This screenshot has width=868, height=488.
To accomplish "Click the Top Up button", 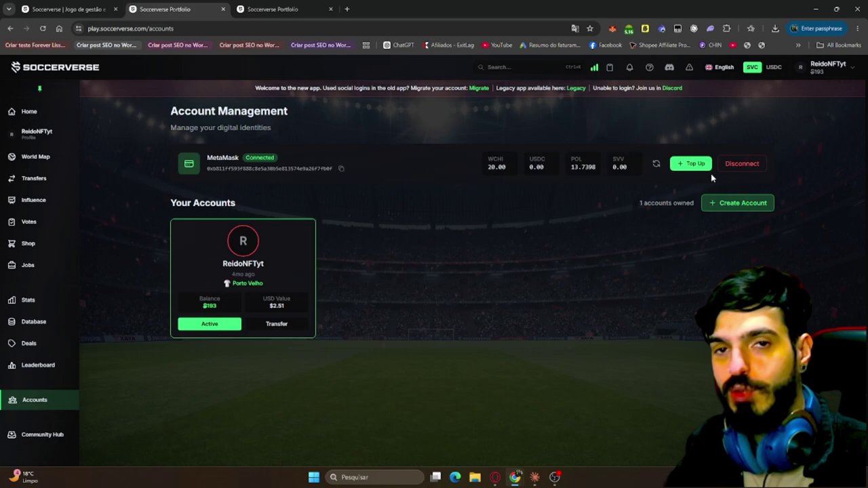I will [691, 163].
